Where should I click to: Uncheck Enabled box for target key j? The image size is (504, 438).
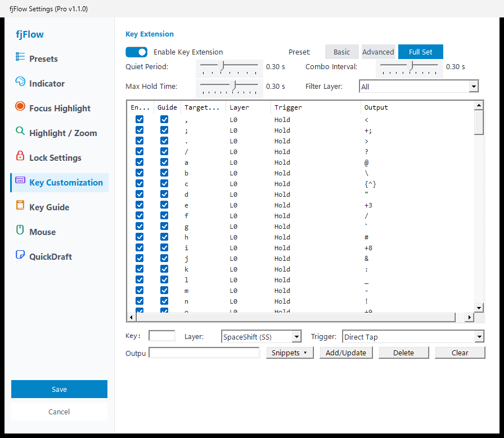[x=139, y=259]
